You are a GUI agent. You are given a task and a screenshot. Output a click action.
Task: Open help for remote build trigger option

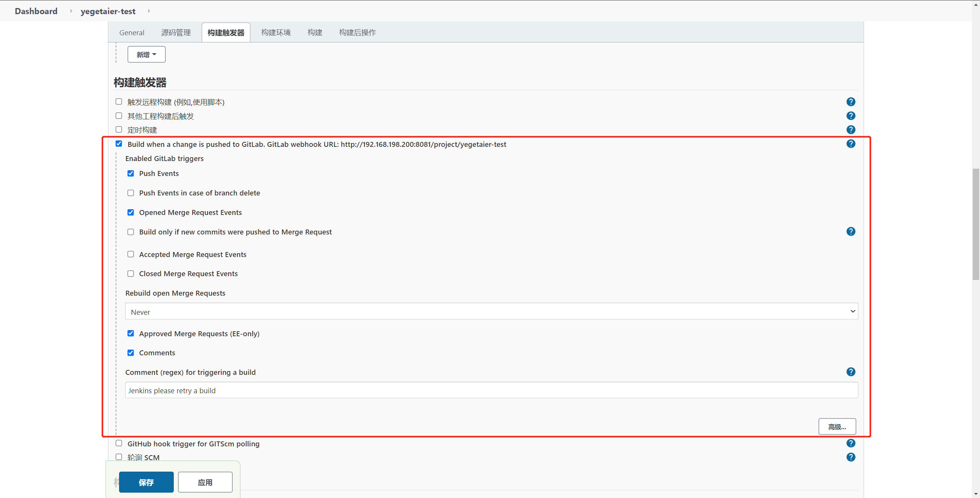click(x=851, y=102)
